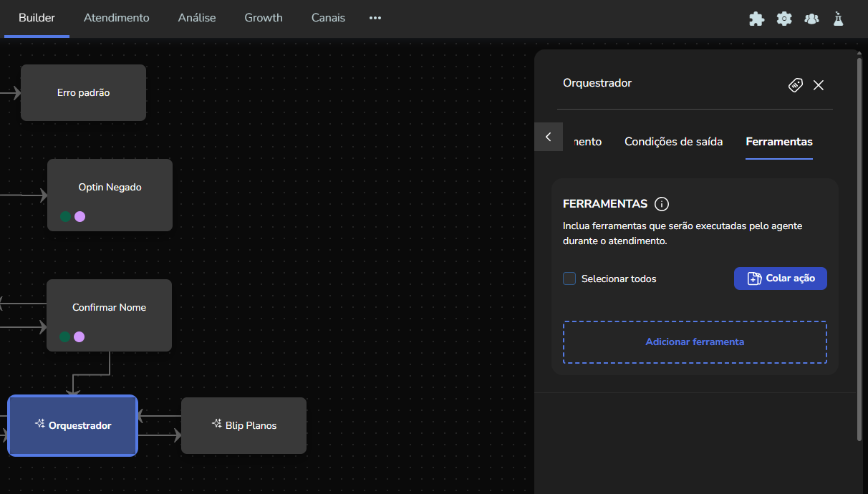Open the puzzle piece extensions icon

coord(756,19)
